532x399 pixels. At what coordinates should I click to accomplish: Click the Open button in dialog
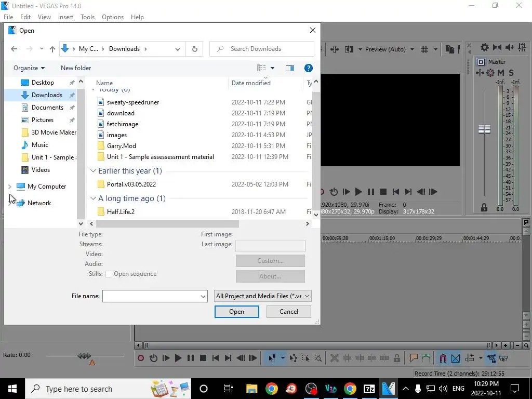pyautogui.click(x=237, y=312)
